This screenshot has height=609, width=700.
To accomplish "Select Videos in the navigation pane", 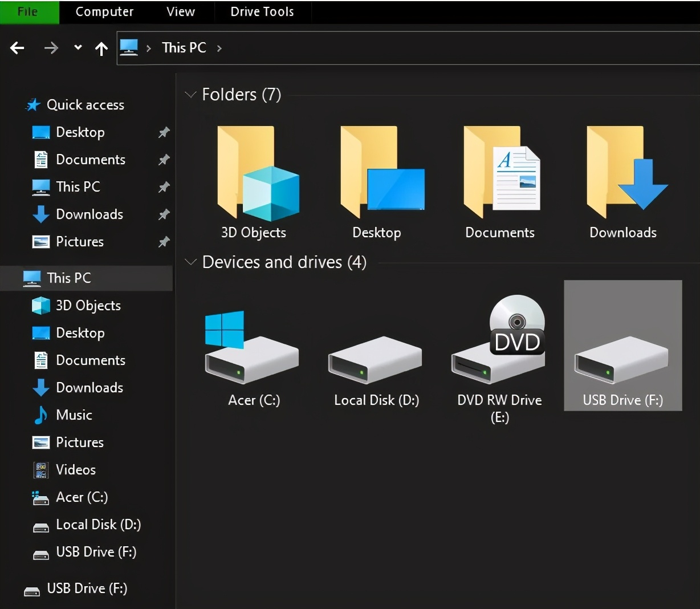I will [x=75, y=470].
